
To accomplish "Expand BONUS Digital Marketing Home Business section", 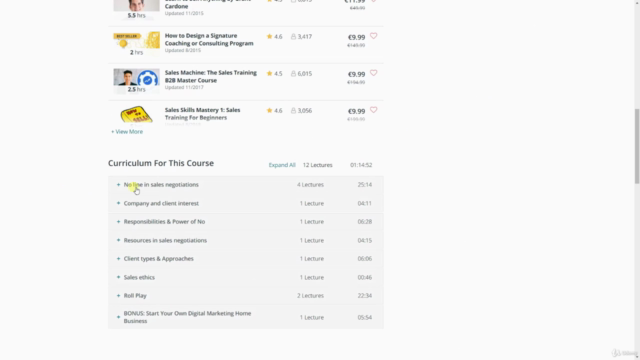I will tap(246, 317).
